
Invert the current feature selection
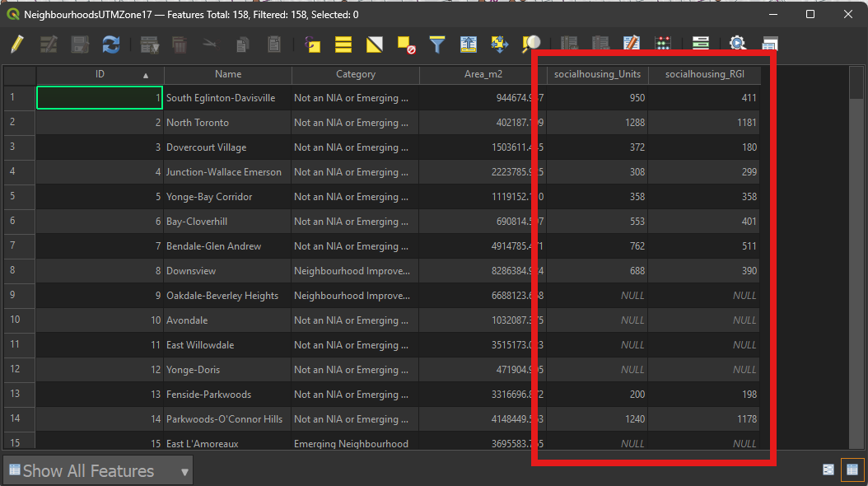click(374, 44)
